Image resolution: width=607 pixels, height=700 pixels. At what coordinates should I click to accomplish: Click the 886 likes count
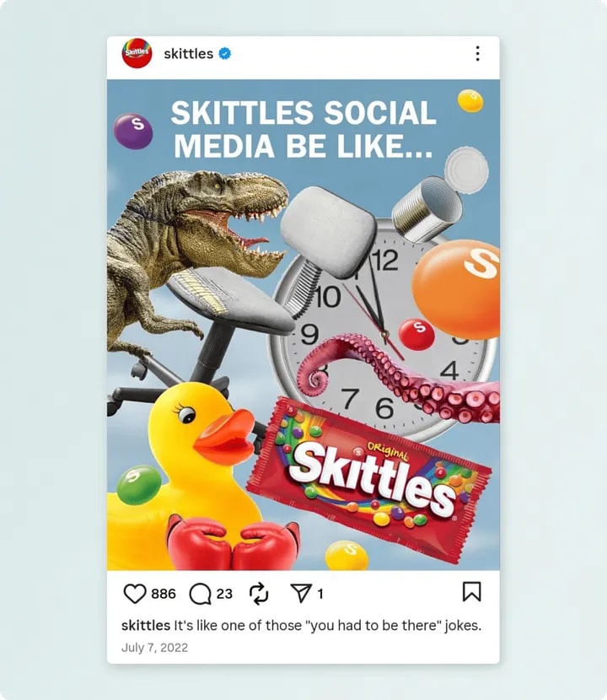[x=164, y=594]
